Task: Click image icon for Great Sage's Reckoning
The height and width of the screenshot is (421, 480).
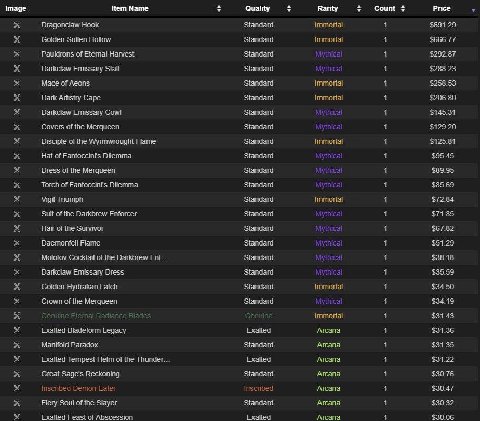Action: (x=17, y=374)
